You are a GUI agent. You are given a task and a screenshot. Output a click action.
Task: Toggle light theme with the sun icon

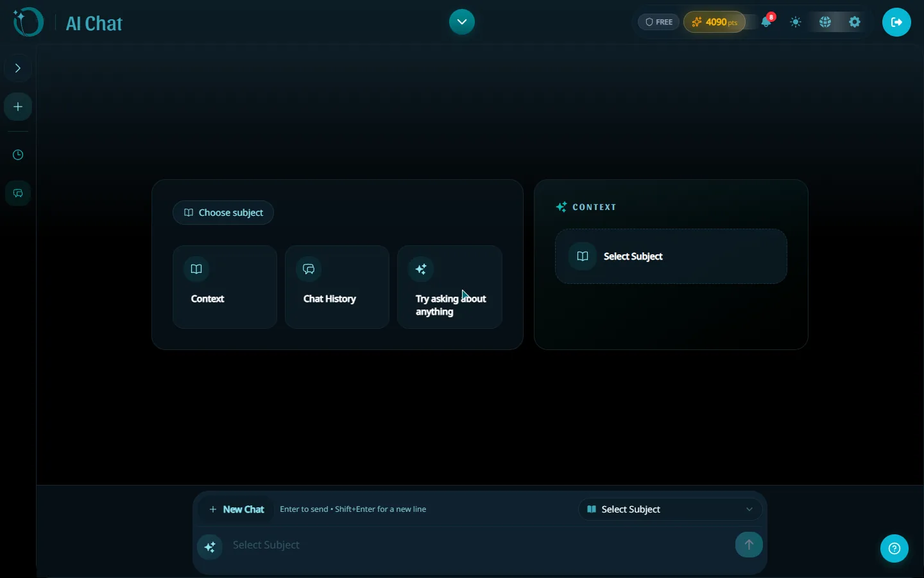(x=796, y=22)
